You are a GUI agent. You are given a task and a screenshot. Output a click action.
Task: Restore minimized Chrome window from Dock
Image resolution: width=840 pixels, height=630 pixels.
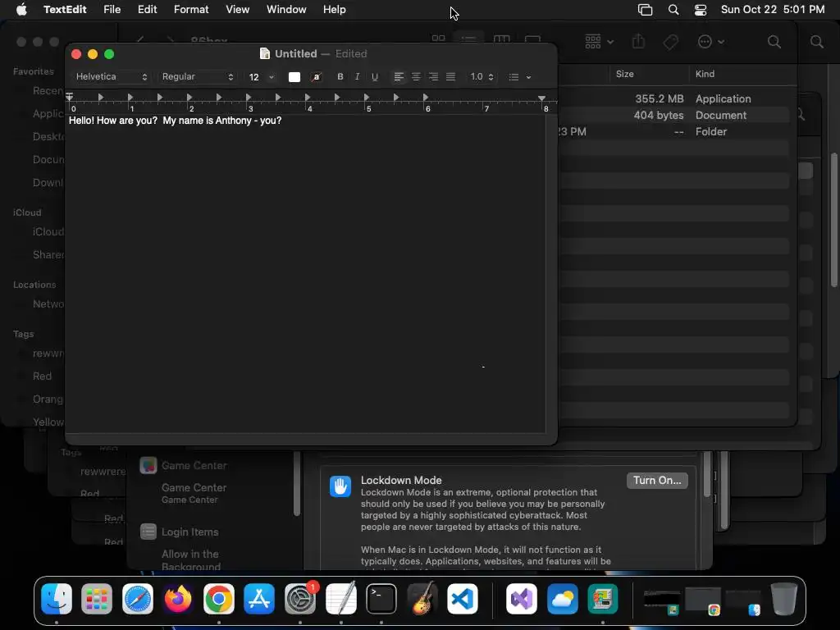[x=702, y=601]
